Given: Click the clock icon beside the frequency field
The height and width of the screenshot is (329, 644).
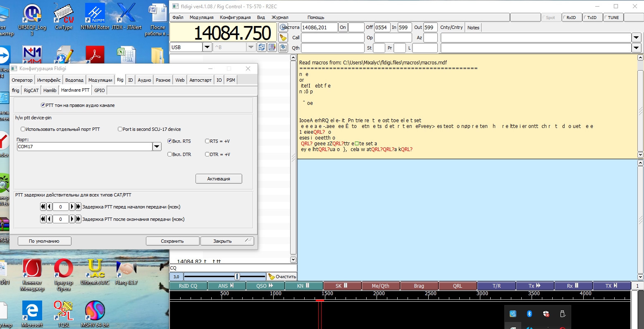Looking at the screenshot, I should 283,28.
